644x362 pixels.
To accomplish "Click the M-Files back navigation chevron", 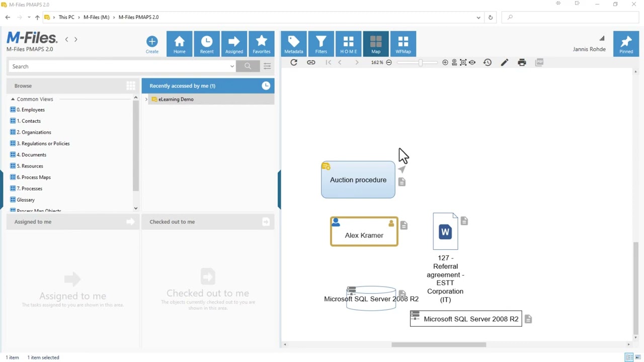I will pos(66,39).
